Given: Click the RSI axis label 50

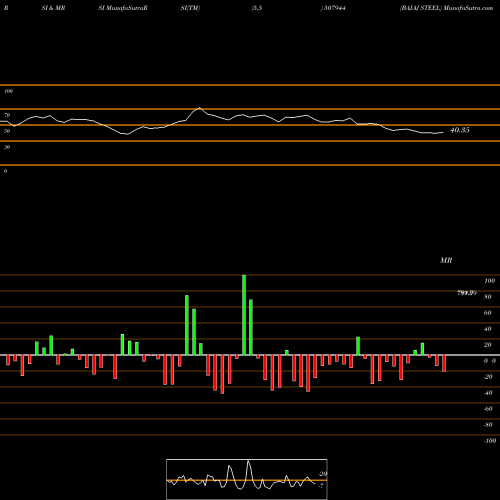Looking at the screenshot, I should click(x=7, y=131).
